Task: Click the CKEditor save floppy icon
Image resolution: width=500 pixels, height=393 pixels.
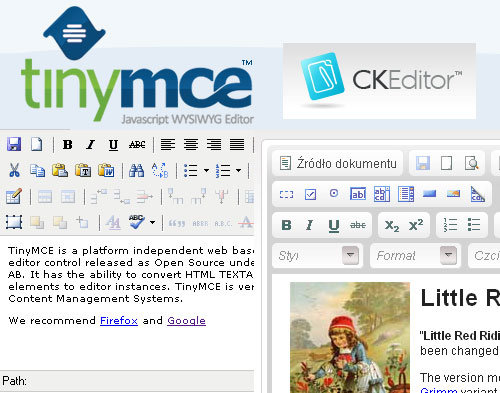Action: (423, 163)
